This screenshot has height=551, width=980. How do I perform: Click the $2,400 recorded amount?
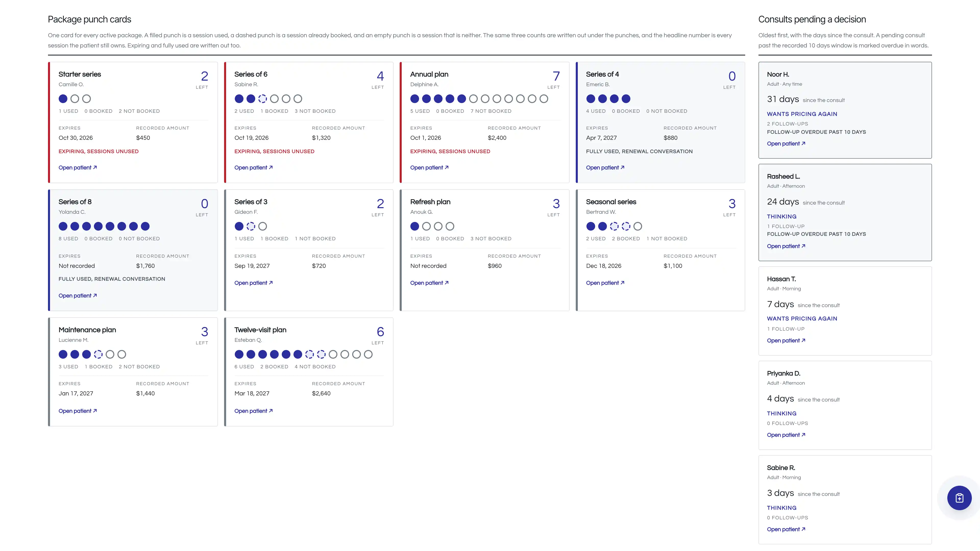pyautogui.click(x=497, y=138)
